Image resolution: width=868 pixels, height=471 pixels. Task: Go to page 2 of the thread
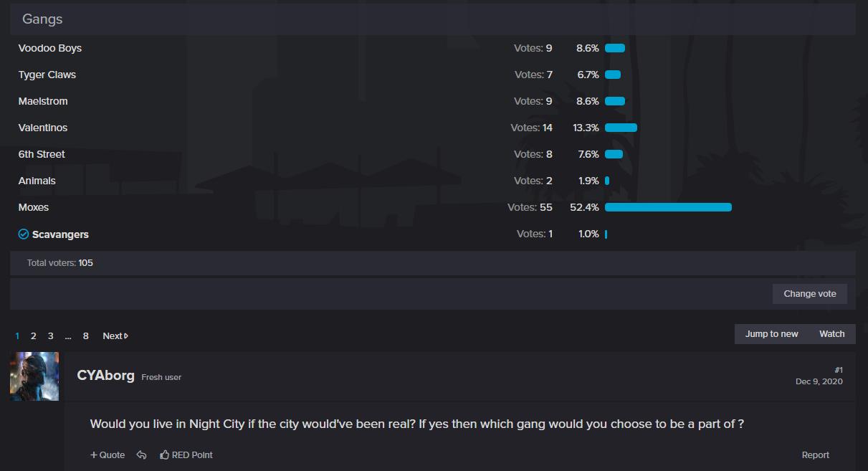click(x=33, y=336)
